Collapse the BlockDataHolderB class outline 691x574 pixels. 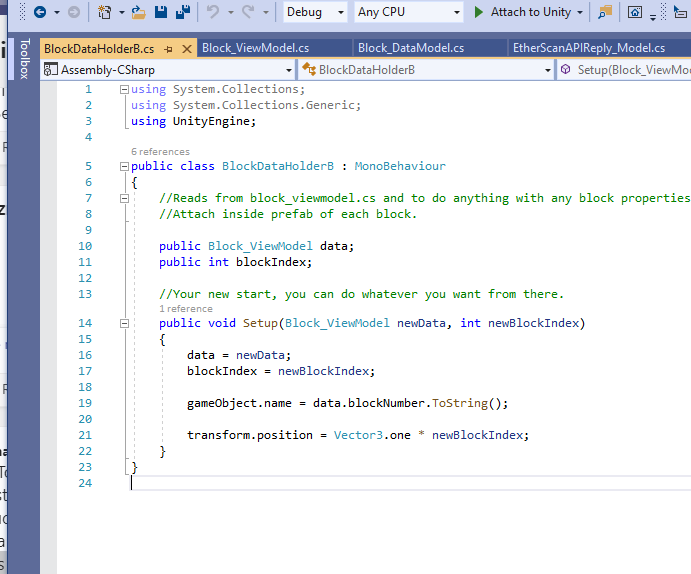click(x=124, y=166)
